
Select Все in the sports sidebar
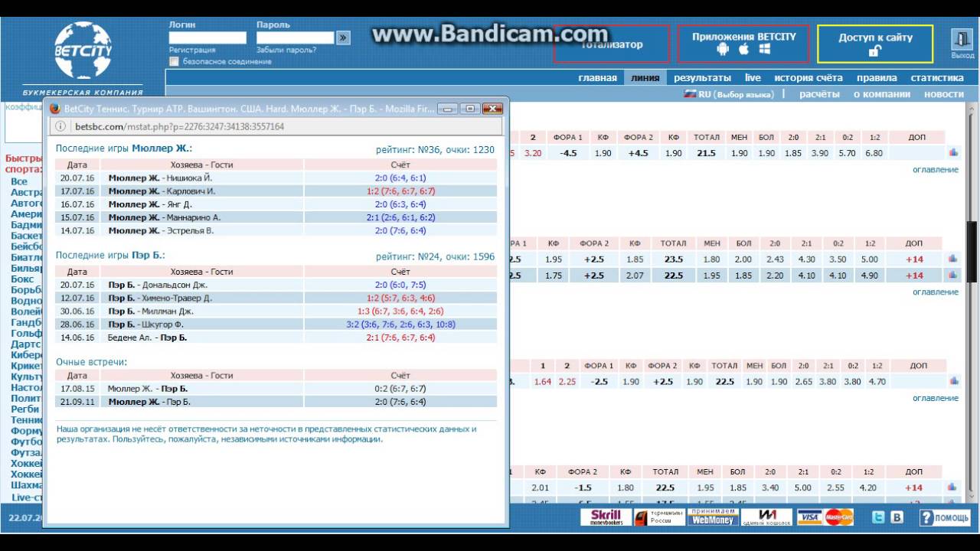(x=19, y=181)
